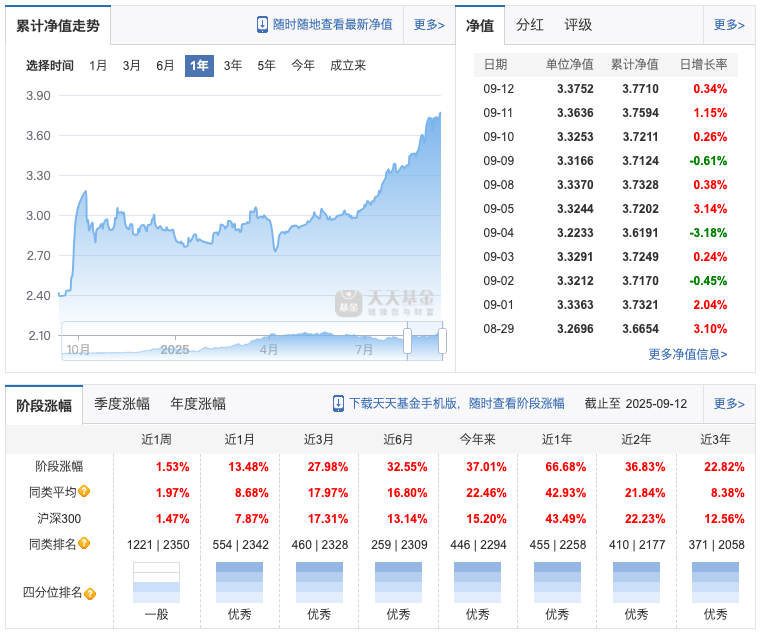Click the 近6月 quartile ranking bar
Image resolution: width=760 pixels, height=633 pixels.
pyautogui.click(x=398, y=582)
